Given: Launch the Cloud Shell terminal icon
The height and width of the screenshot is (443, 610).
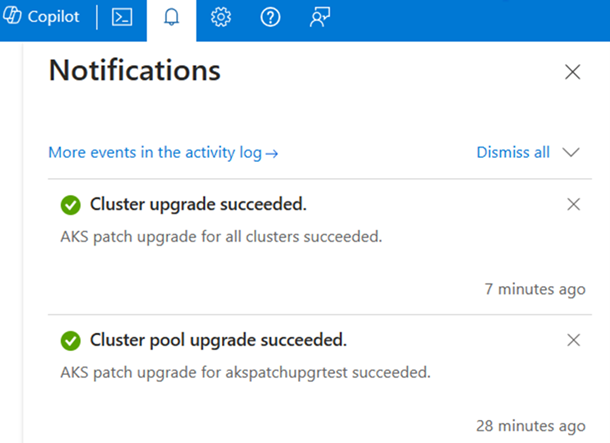Looking at the screenshot, I should (x=122, y=19).
